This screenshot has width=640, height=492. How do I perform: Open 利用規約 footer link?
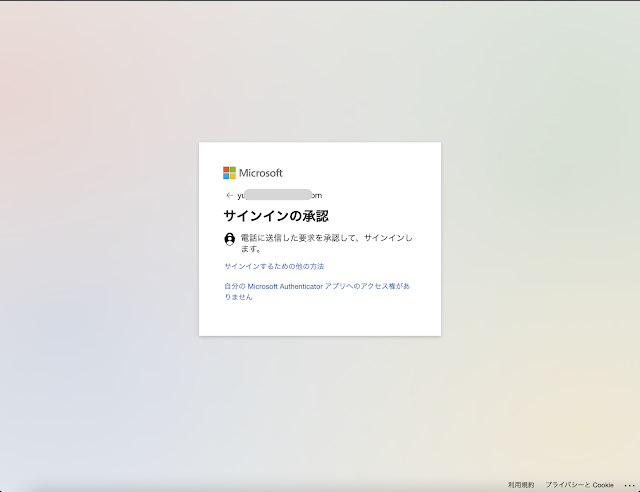[x=521, y=485]
